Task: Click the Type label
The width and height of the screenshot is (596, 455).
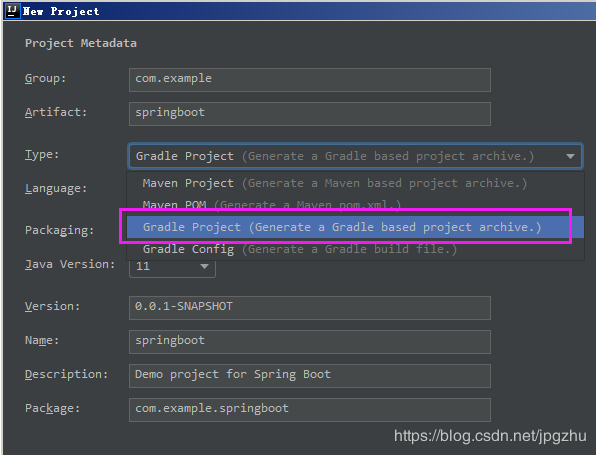Action: [42, 154]
